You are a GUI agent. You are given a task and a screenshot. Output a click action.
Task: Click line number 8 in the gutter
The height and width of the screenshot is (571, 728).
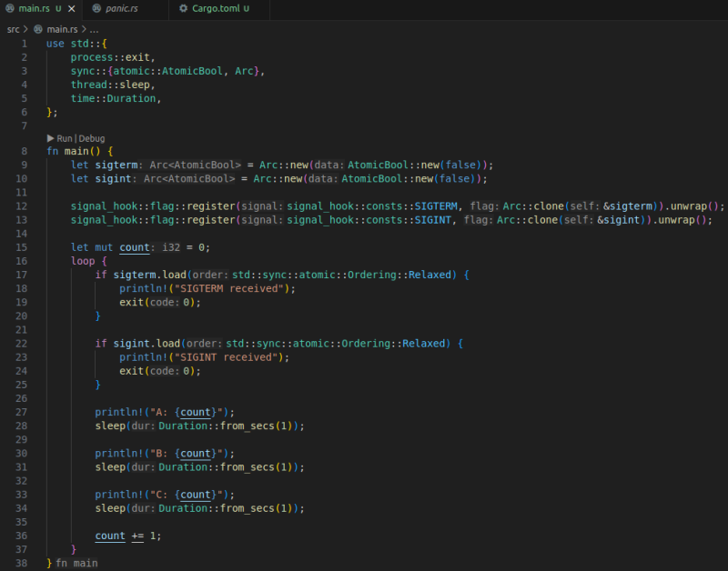click(x=23, y=151)
